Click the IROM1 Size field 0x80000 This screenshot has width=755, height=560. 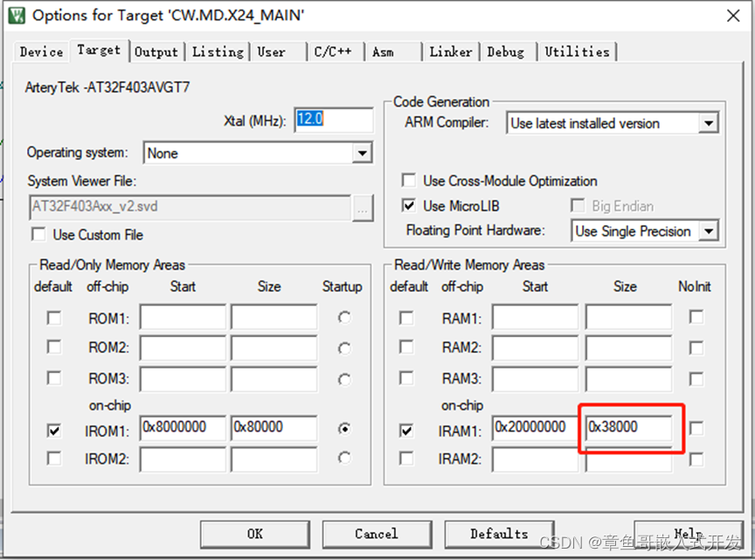(x=274, y=427)
